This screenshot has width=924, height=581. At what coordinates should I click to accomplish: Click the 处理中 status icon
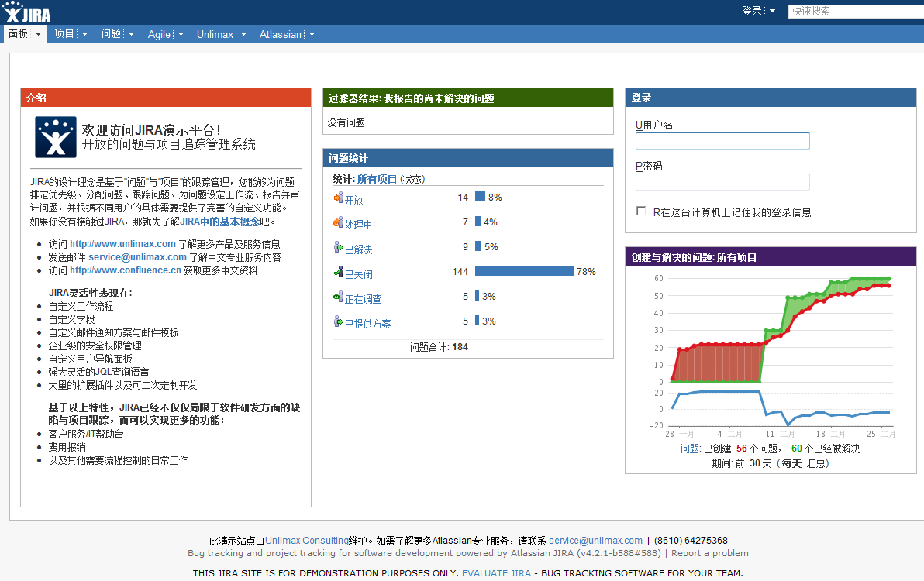tap(338, 223)
